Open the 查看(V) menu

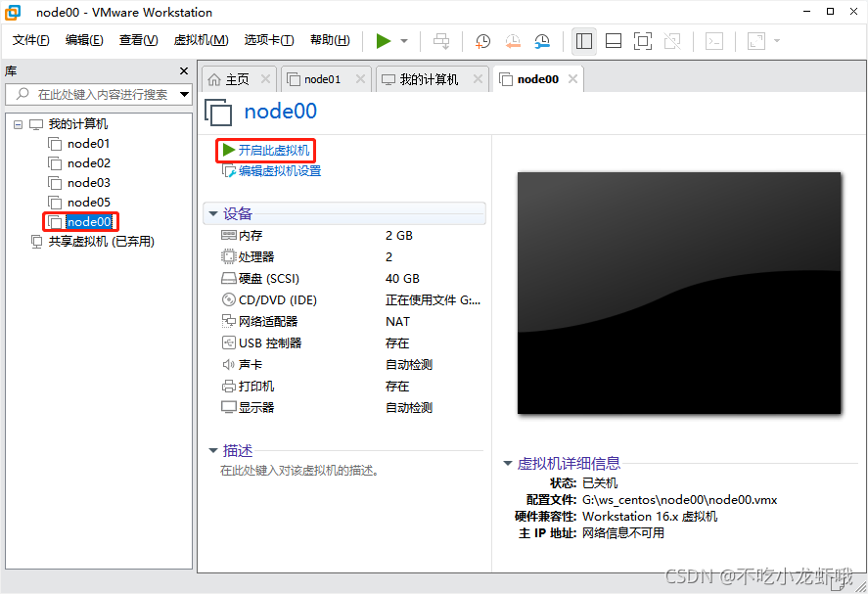tap(138, 40)
